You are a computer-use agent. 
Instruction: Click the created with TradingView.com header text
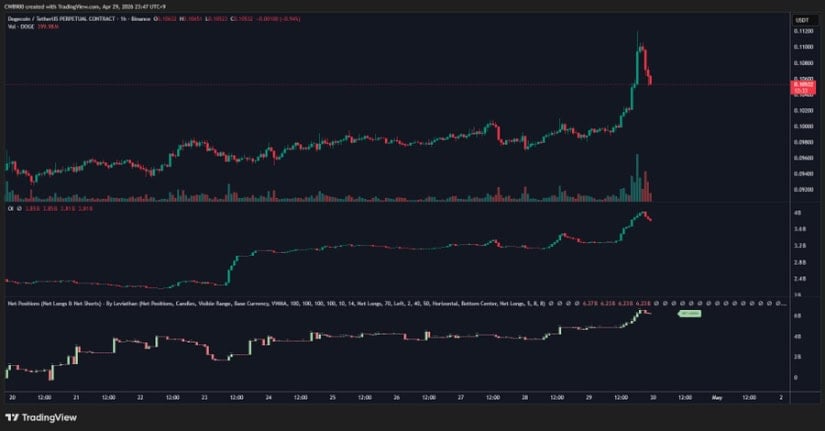(x=84, y=7)
